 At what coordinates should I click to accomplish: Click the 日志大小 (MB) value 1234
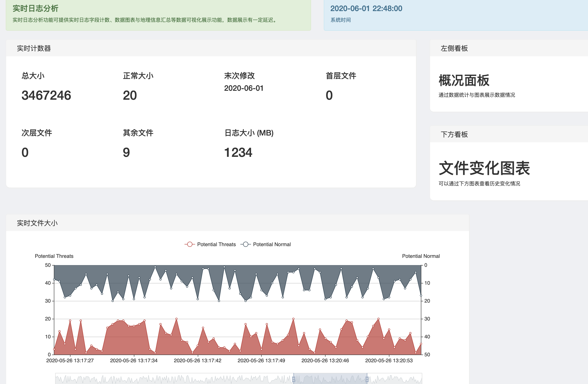pyautogui.click(x=238, y=152)
